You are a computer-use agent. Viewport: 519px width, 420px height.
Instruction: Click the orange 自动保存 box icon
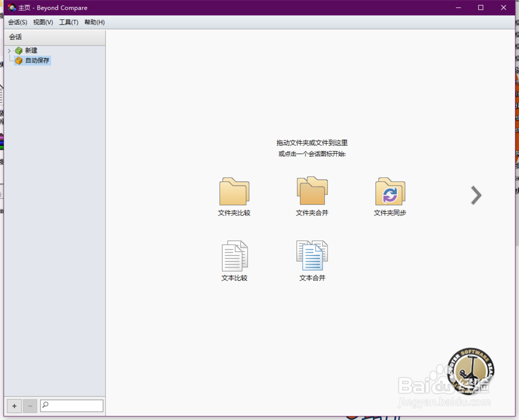click(19, 61)
